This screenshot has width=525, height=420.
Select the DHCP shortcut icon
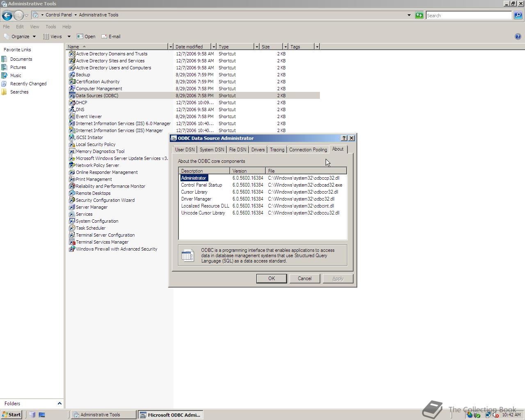pos(72,103)
